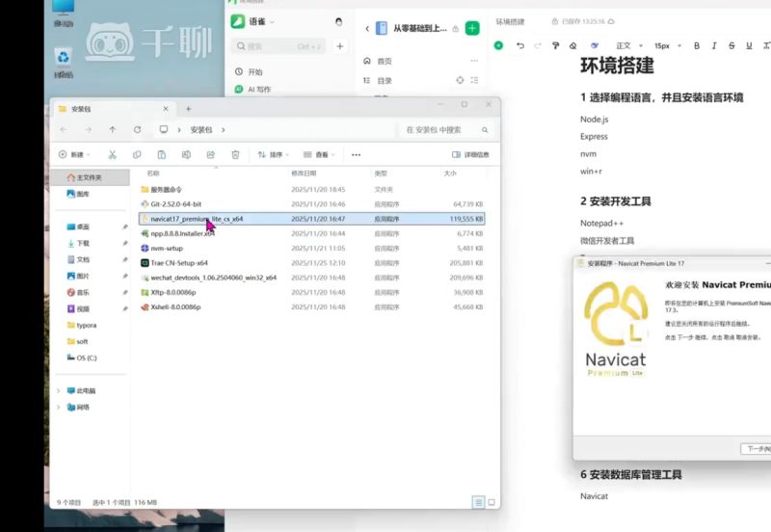Click the Paste icon in Explorer toolbar
The width and height of the screenshot is (771, 532).
coord(161,155)
